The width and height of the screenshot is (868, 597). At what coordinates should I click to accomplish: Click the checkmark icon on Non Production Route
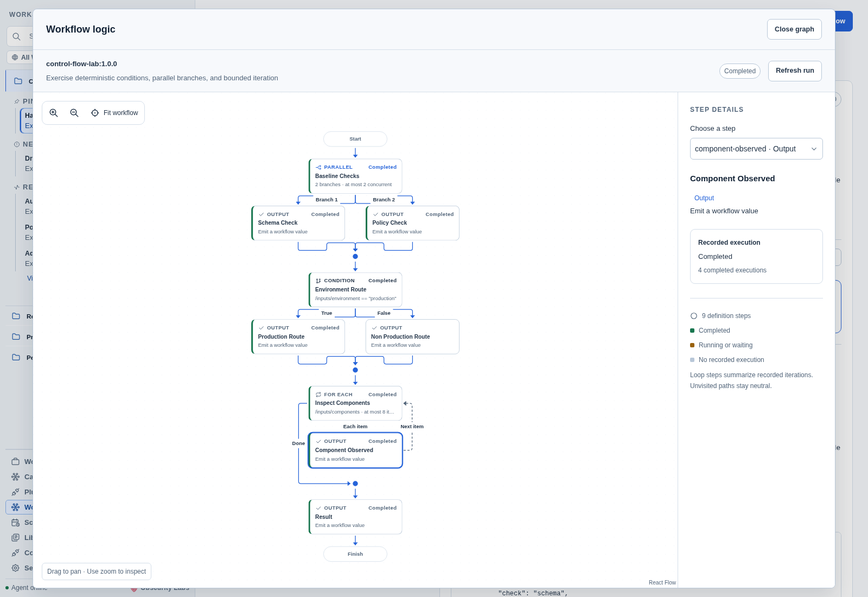pos(374,328)
